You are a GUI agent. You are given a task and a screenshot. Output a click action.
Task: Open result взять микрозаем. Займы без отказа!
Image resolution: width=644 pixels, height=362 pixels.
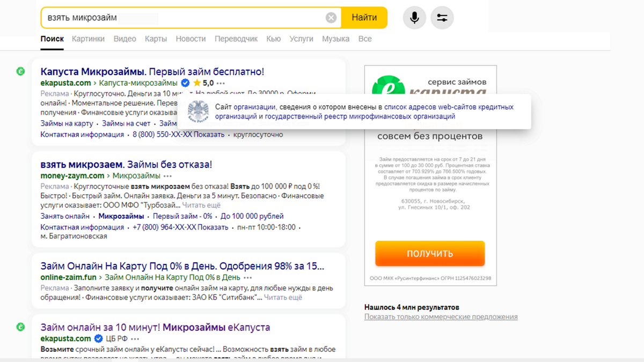coord(126,165)
